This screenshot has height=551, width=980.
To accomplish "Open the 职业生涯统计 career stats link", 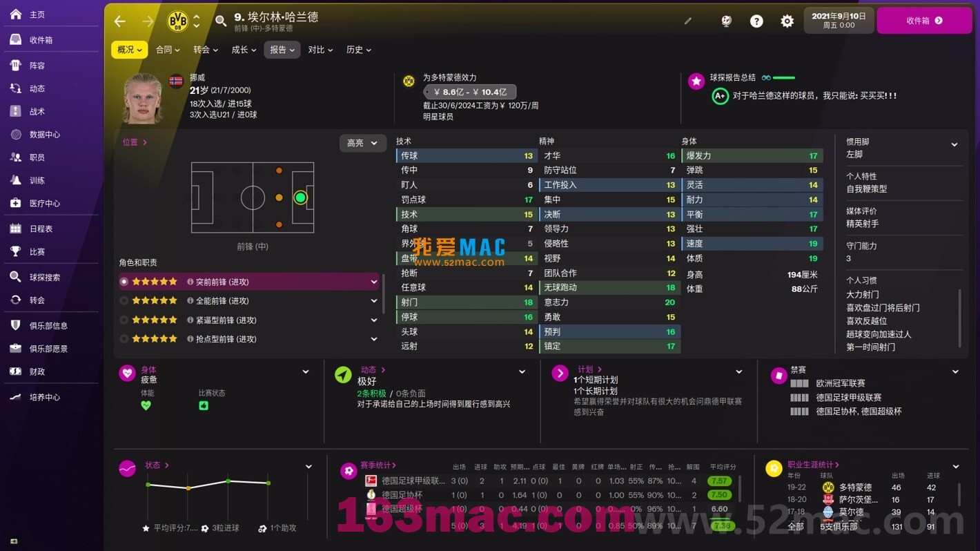I will (x=814, y=465).
